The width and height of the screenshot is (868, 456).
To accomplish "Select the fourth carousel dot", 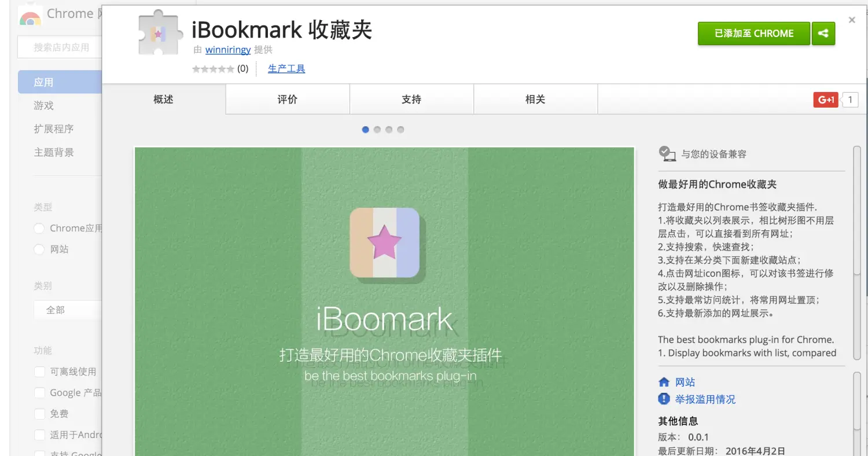I will (400, 130).
